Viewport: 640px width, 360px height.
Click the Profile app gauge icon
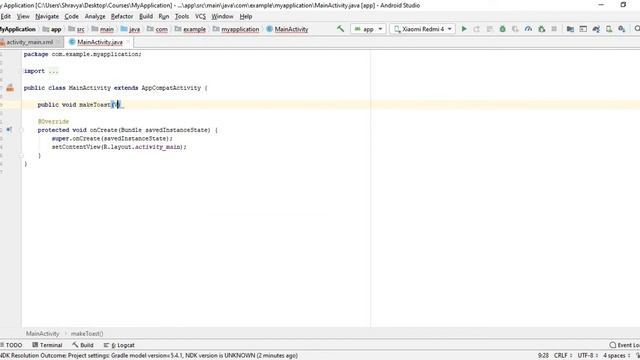click(528, 29)
